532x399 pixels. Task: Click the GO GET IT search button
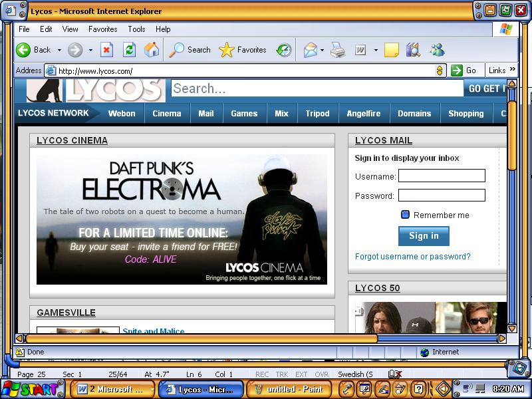tap(485, 88)
